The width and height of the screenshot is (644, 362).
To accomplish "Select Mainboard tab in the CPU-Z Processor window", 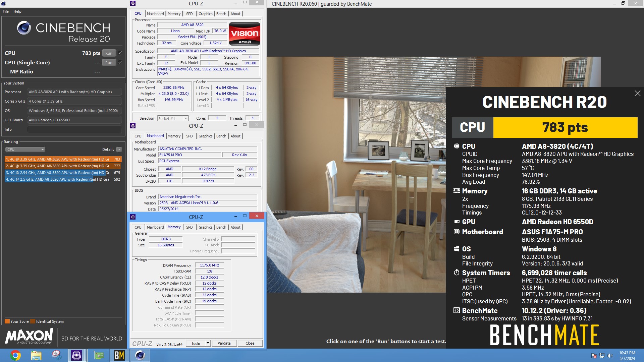I will 155,14.
